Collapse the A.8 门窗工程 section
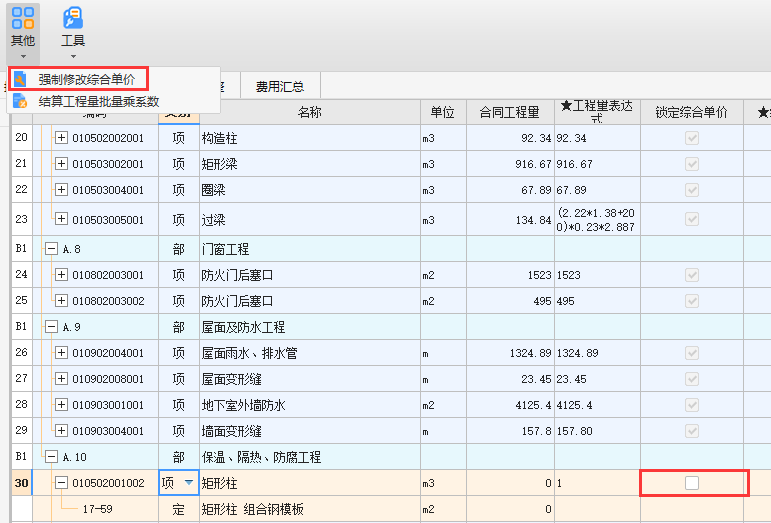This screenshot has height=523, width=771. coord(51,249)
